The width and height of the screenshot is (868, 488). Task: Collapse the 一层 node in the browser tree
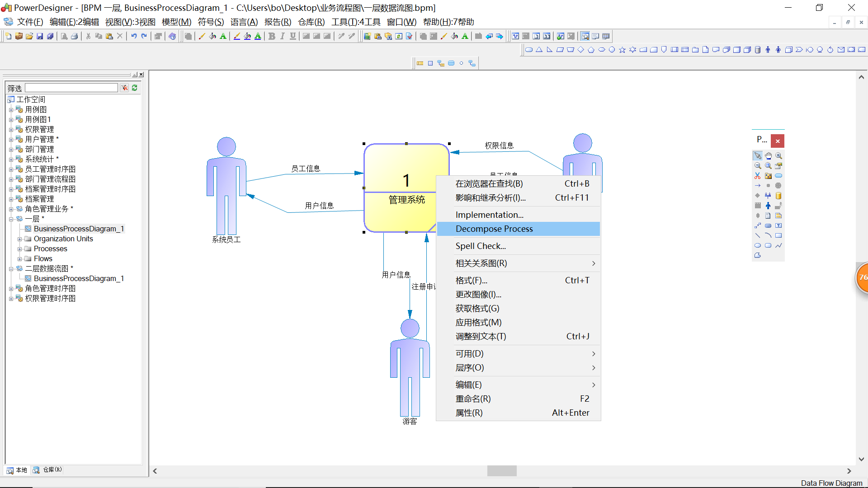tap(12, 218)
